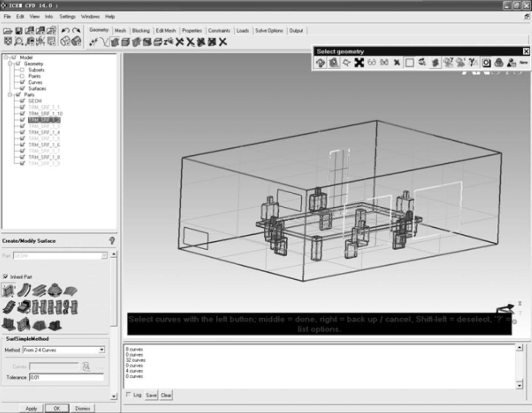Open the Settings menu
Image resolution: width=532 pixels, height=413 pixels.
click(x=67, y=17)
